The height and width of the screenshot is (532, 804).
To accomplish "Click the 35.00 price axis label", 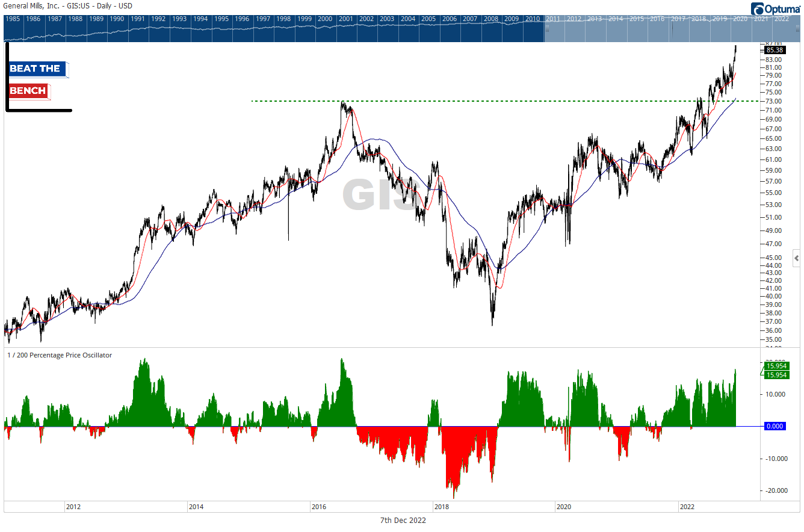I will coord(773,340).
